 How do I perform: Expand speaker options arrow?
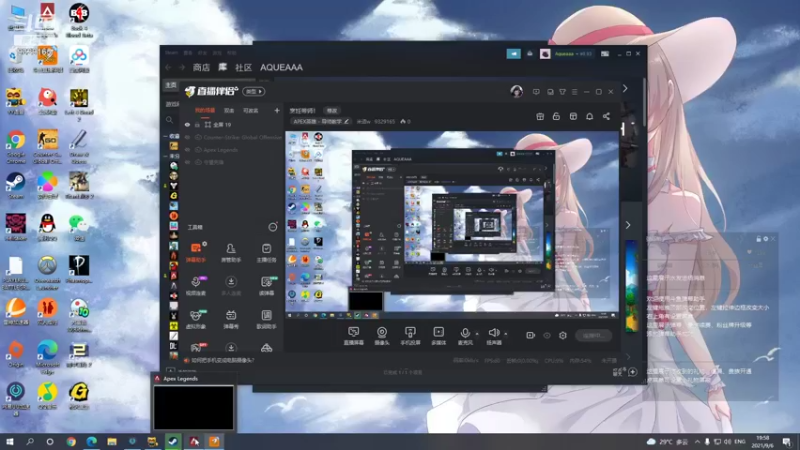pos(506,334)
